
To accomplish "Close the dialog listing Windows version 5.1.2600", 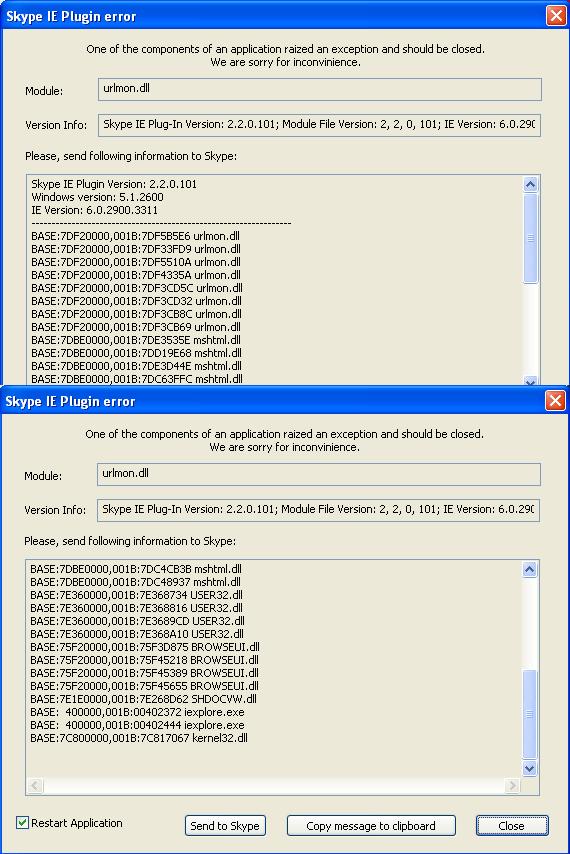I will [x=556, y=16].
